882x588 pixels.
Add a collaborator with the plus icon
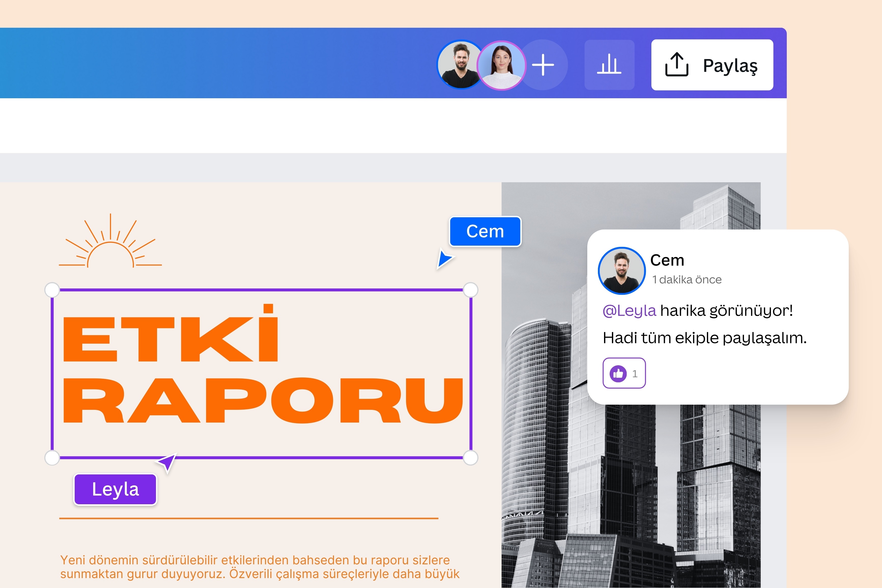(x=543, y=65)
